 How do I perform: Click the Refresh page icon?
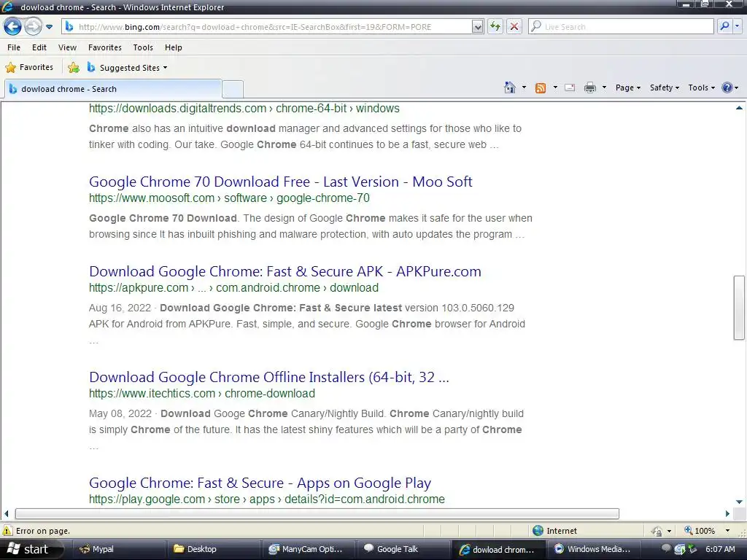(495, 27)
